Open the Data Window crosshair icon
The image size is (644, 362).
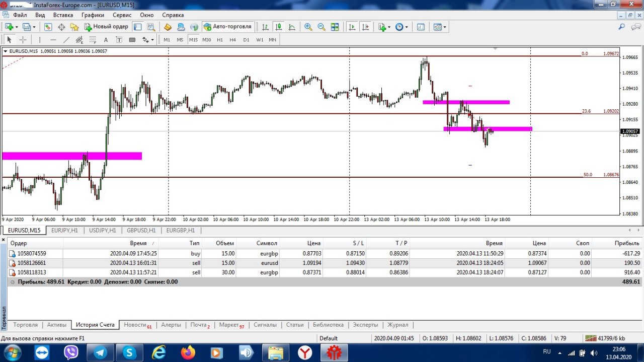pyautogui.click(x=61, y=27)
